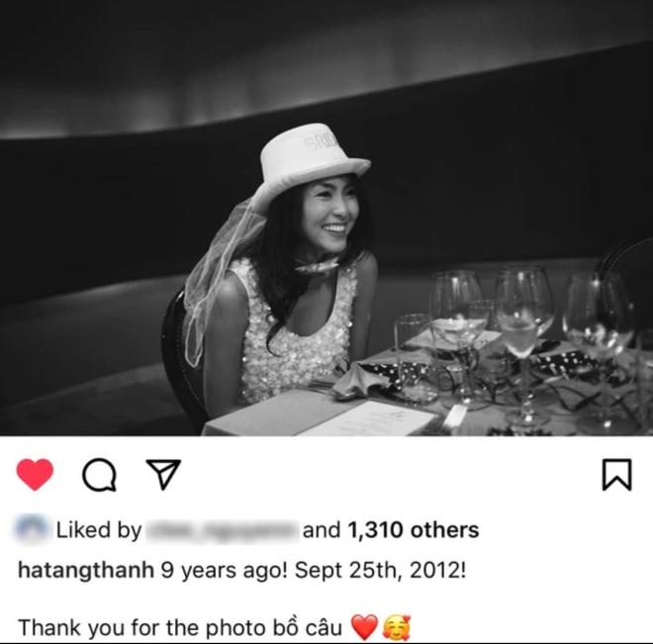The image size is (653, 644).
Task: Tap the wine glasses on the table
Action: click(520, 341)
